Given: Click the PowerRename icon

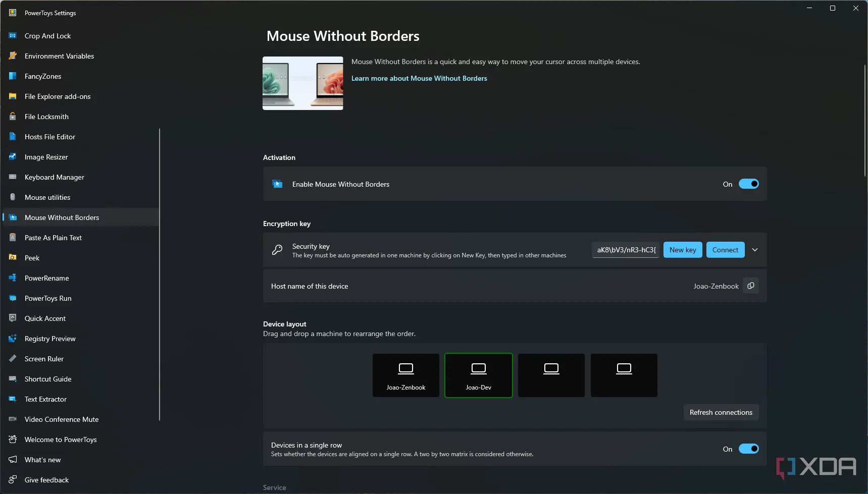Looking at the screenshot, I should pyautogui.click(x=13, y=278).
